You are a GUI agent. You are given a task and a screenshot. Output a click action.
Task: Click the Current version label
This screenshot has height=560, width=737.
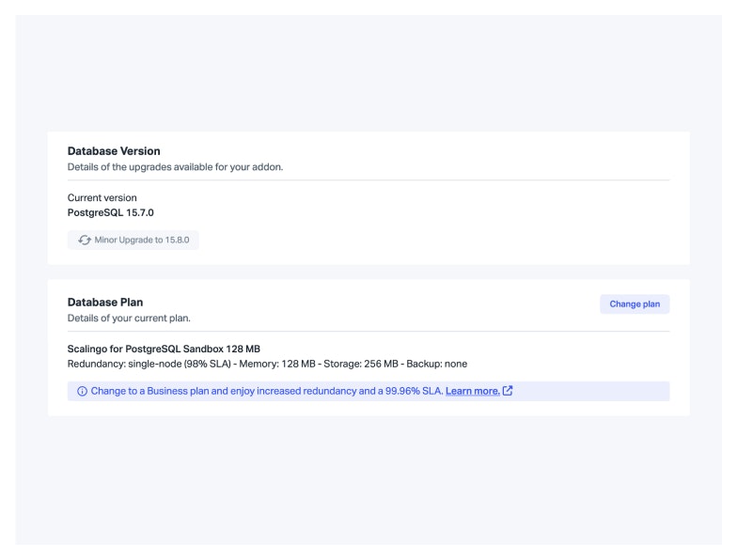[102, 198]
